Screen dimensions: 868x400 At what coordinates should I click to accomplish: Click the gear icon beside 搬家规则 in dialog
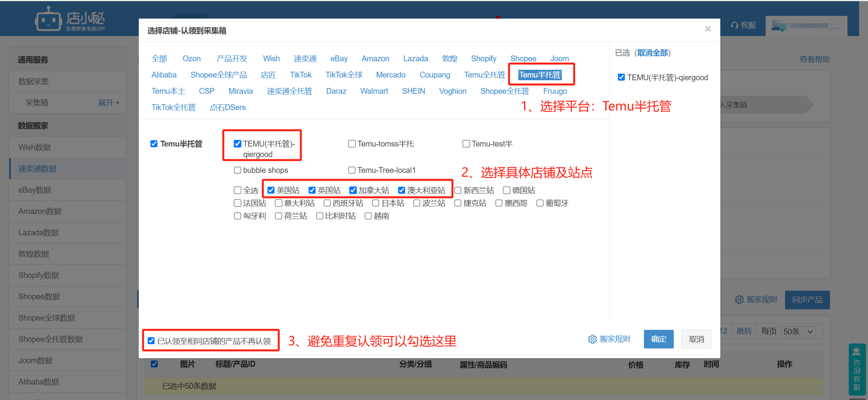(592, 339)
